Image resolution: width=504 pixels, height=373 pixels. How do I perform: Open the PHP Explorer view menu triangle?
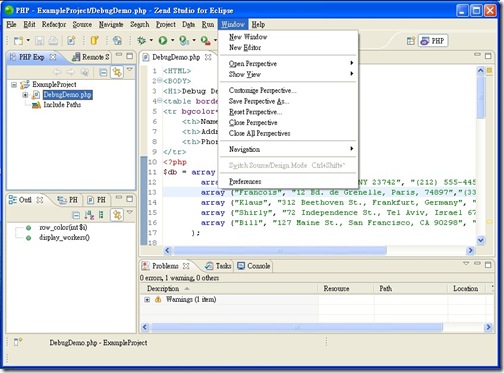pyautogui.click(x=130, y=70)
